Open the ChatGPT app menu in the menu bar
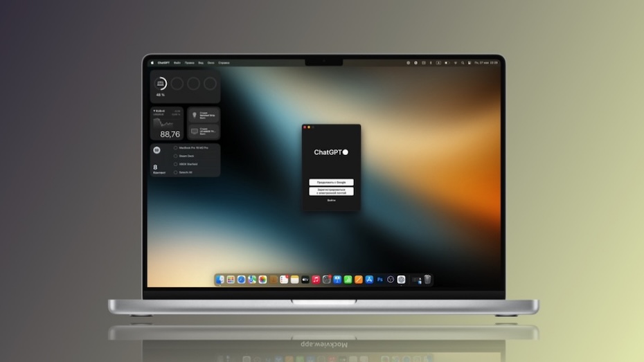Viewport: 644px width, 362px height. [x=163, y=63]
